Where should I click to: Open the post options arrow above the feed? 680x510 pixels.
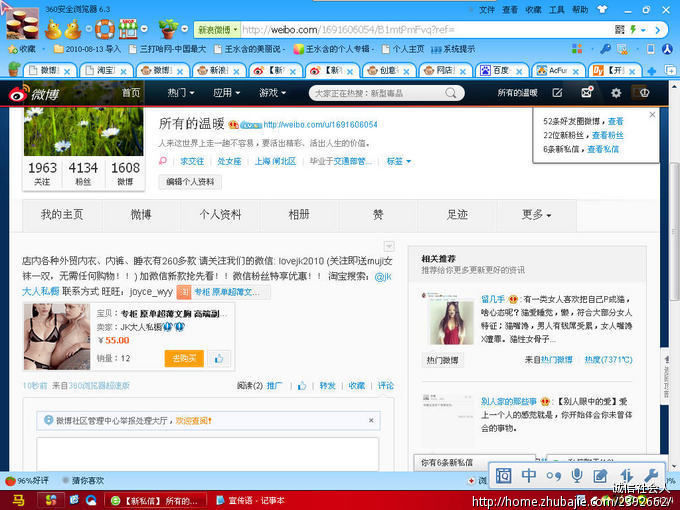click(x=389, y=246)
